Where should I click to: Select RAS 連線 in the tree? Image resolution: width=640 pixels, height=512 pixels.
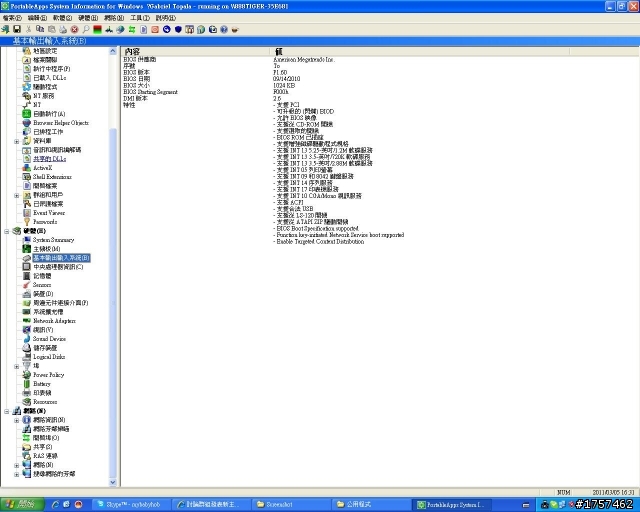[45, 456]
